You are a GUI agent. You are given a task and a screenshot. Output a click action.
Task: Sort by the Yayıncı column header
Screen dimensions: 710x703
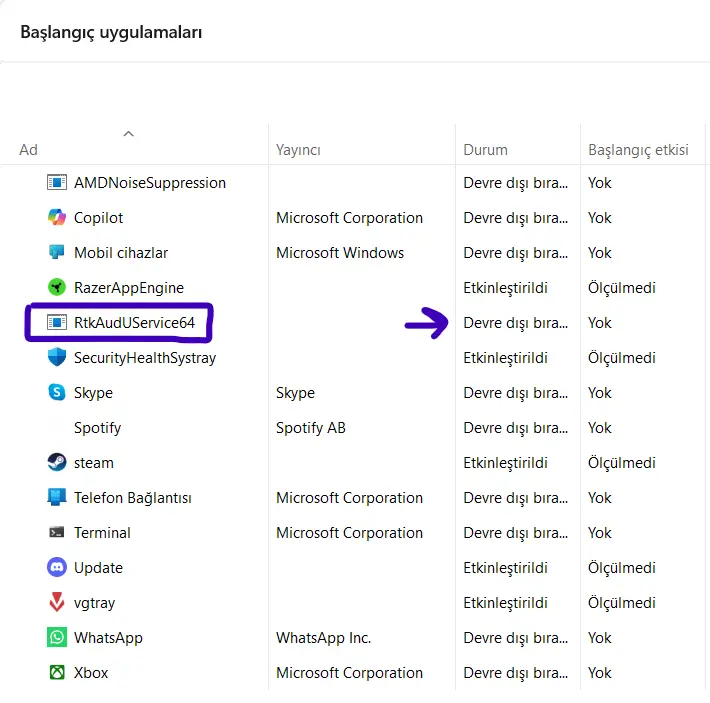[298, 150]
